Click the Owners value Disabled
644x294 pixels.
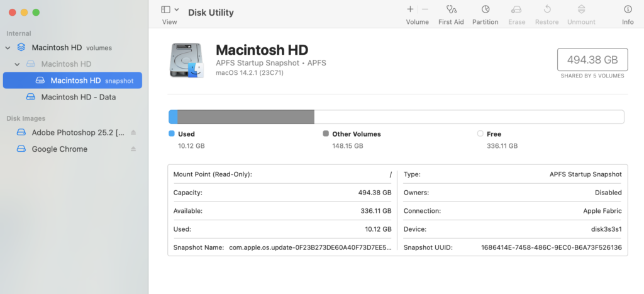[x=608, y=193]
